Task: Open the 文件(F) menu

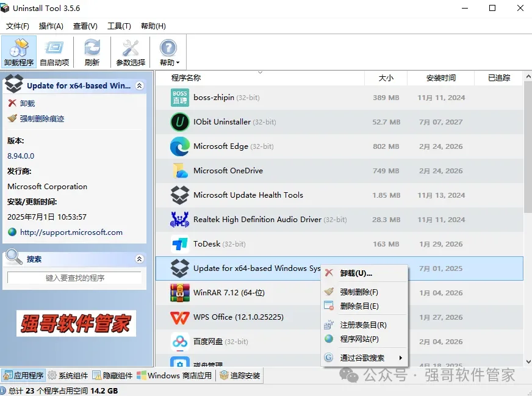Action: [x=18, y=26]
